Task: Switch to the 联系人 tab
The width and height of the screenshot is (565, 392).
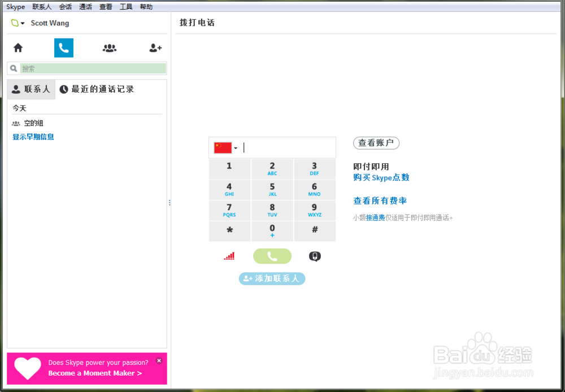Action: click(31, 89)
